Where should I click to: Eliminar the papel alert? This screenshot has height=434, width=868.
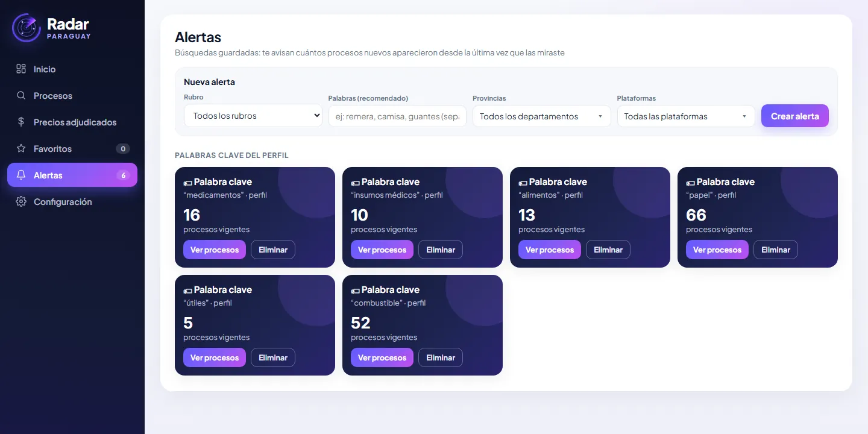[x=776, y=250]
